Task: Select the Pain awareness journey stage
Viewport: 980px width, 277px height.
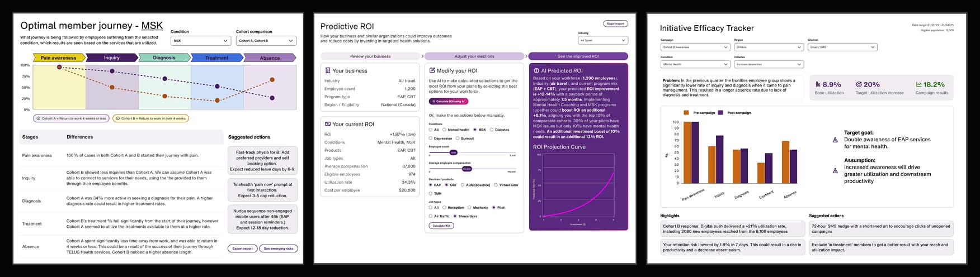Action: [x=59, y=58]
